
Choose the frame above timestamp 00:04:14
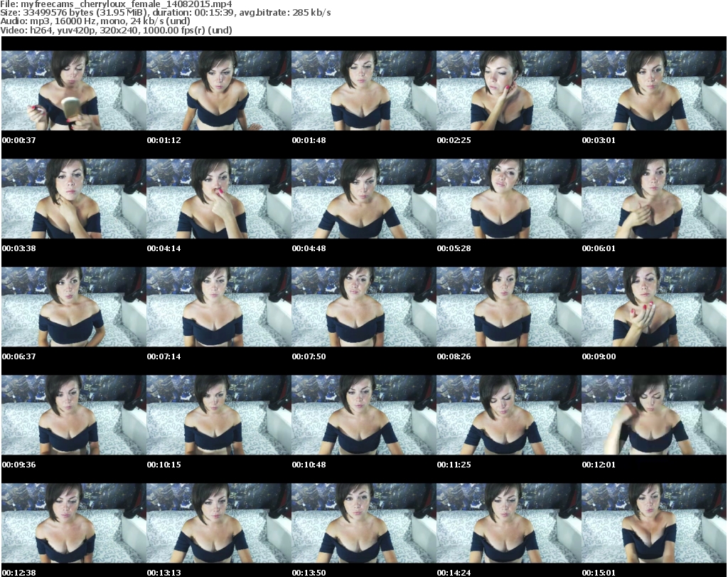pos(219,198)
